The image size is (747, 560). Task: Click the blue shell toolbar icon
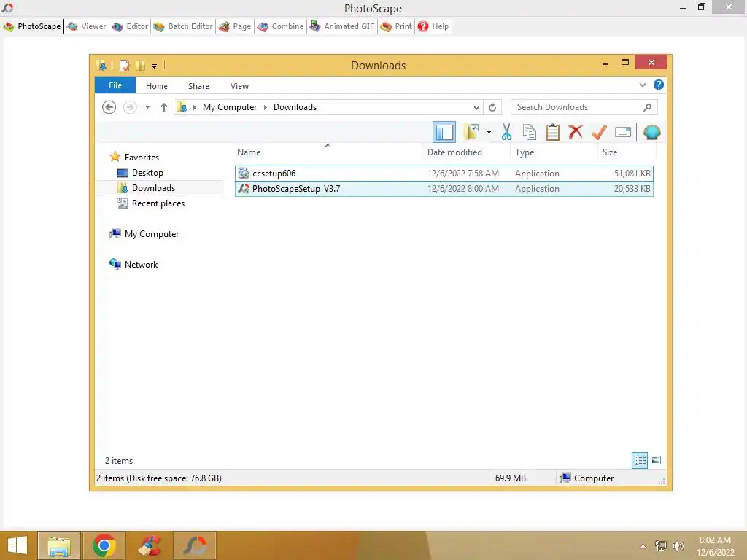click(x=651, y=133)
